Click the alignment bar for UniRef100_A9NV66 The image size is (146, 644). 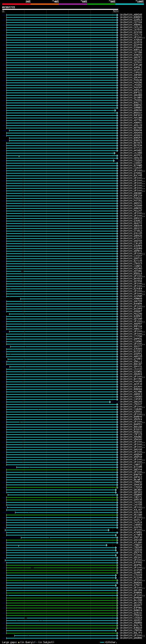[x=61, y=110]
